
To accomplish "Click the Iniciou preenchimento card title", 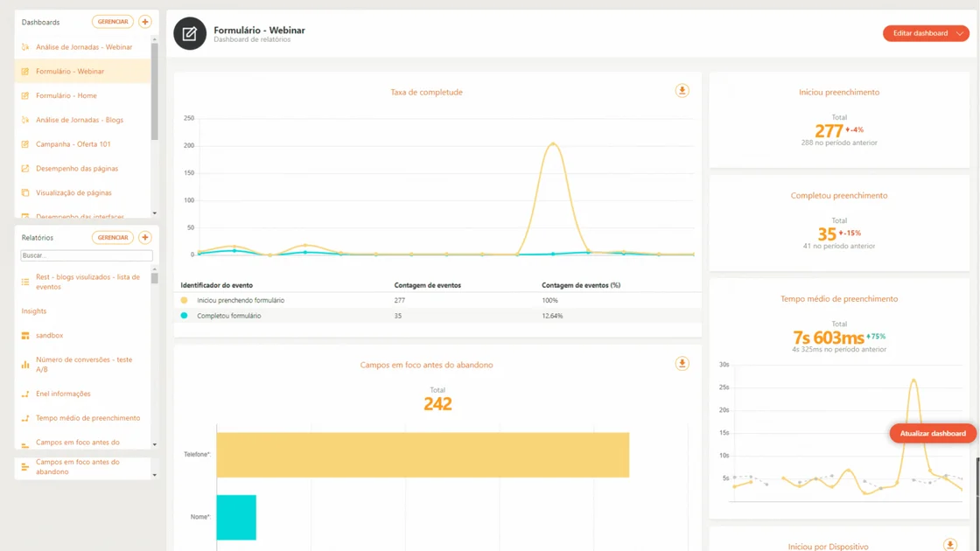I will click(x=839, y=93).
